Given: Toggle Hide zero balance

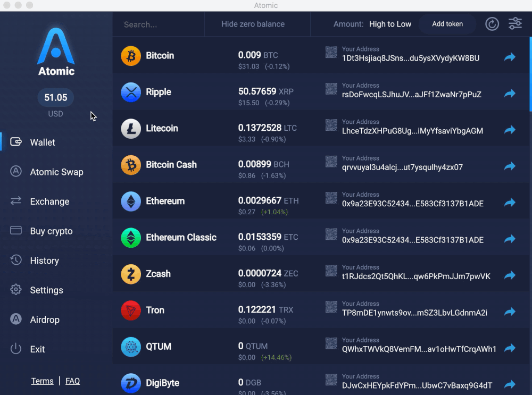Looking at the screenshot, I should point(253,24).
